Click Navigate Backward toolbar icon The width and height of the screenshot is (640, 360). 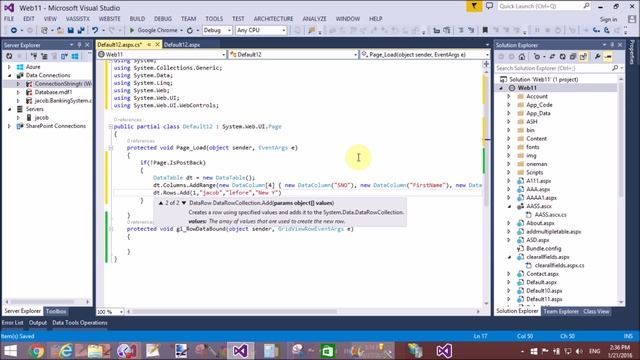click(x=13, y=30)
